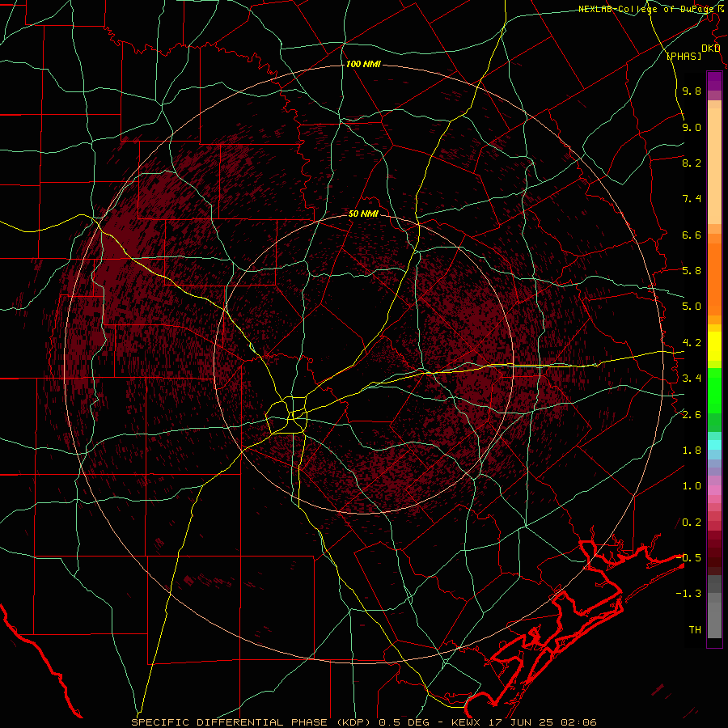Click the 7.4 scale value

(692, 199)
